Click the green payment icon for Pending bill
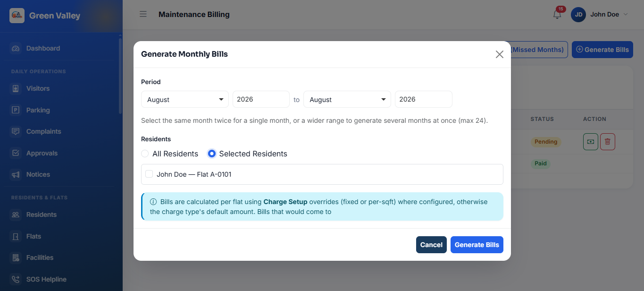The width and height of the screenshot is (644, 291). [x=591, y=142]
